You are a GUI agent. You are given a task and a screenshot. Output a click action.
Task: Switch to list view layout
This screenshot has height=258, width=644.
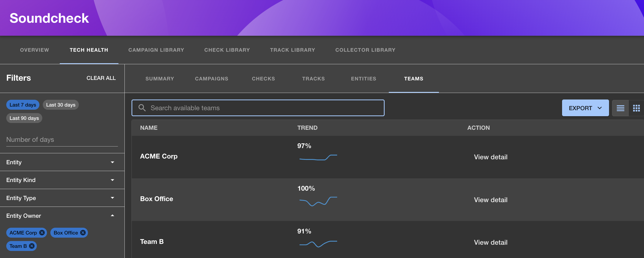(620, 108)
